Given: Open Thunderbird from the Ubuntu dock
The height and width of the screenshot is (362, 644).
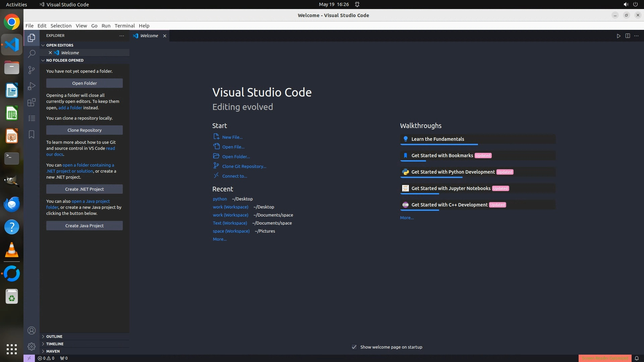Looking at the screenshot, I should tap(12, 204).
